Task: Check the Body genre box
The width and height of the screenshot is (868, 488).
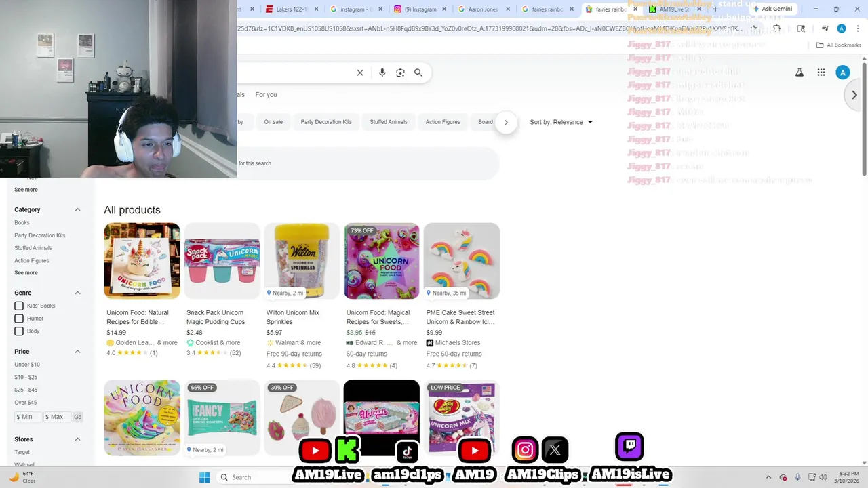Action: [19, 331]
